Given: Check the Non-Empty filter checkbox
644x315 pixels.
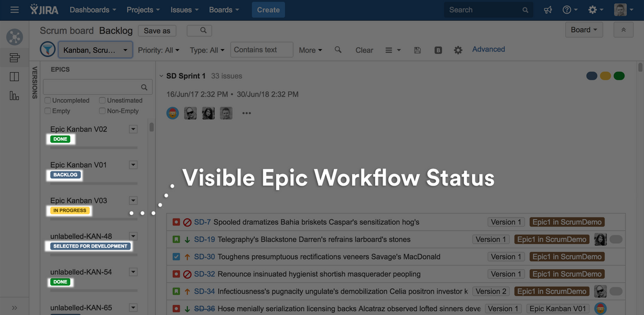Looking at the screenshot, I should coord(102,111).
